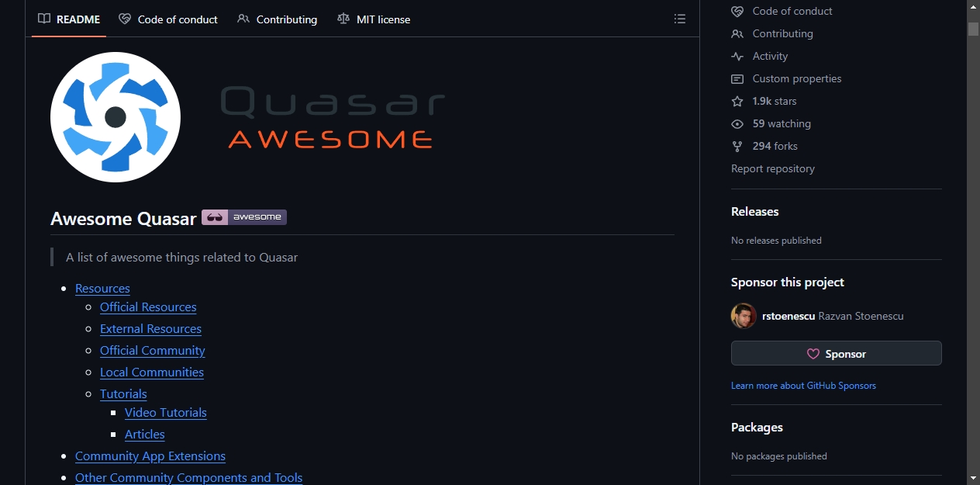Viewport: 980px width, 485px height.
Task: Open rstoenescu Razvan Stoenescu profile link
Action: (x=833, y=316)
